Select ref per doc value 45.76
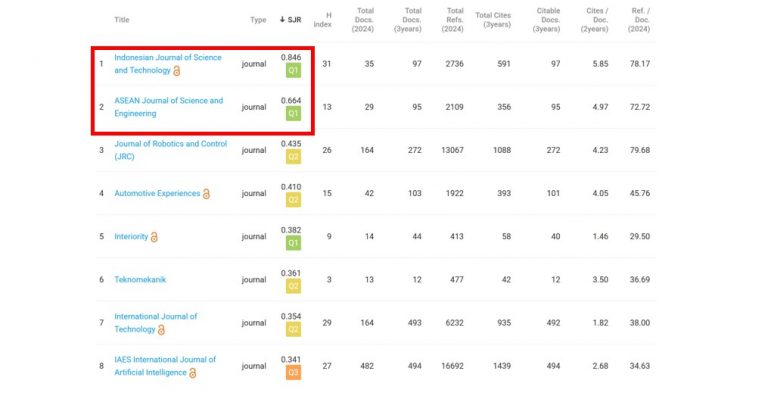Screen dimensions: 768x399 point(640,193)
